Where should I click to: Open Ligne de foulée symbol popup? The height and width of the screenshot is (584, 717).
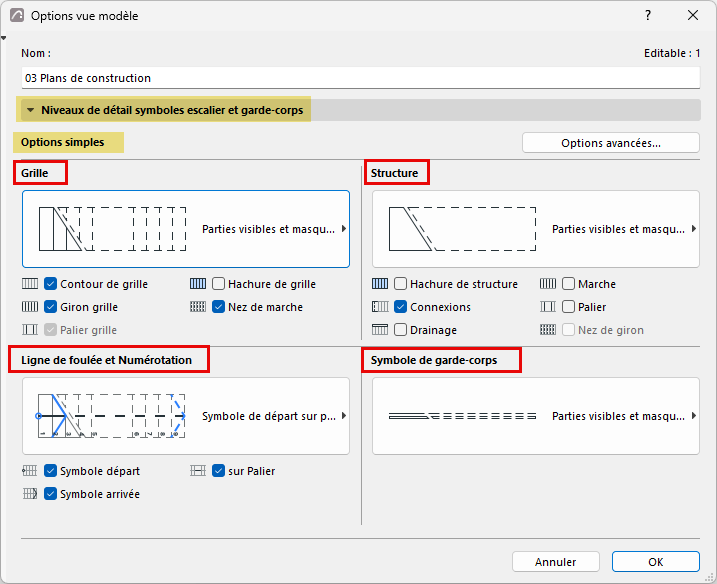click(186, 416)
